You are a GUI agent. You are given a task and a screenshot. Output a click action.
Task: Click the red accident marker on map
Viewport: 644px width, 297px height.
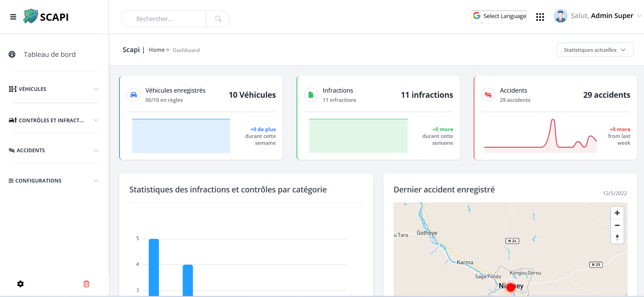click(511, 287)
